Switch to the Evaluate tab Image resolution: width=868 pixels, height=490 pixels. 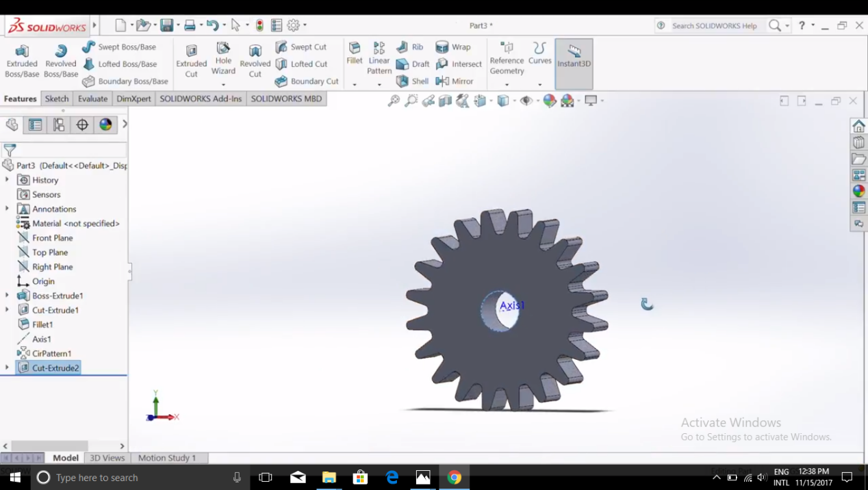tap(92, 99)
